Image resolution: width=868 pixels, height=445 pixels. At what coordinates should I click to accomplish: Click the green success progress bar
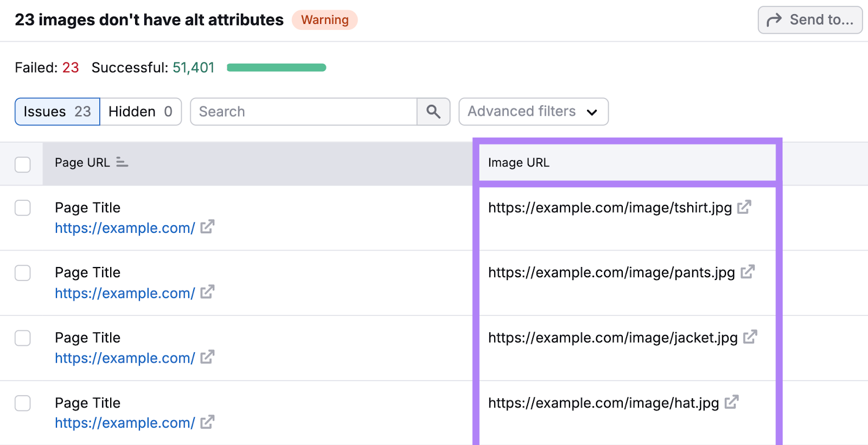pos(276,68)
